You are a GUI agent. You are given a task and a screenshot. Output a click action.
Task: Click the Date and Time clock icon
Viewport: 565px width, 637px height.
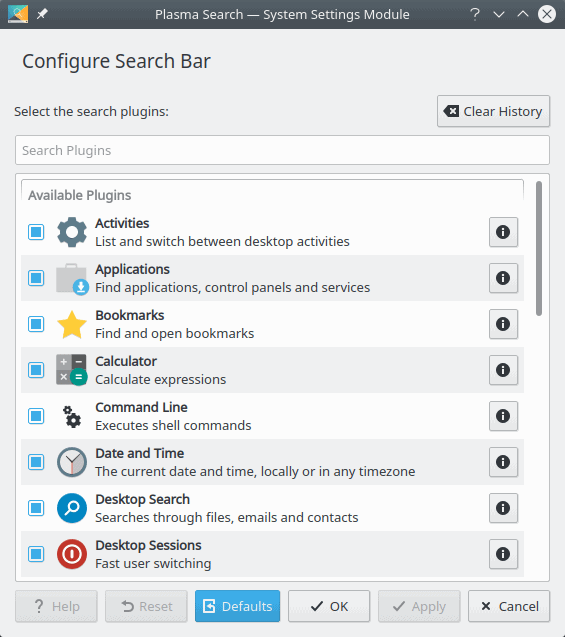[72, 462]
